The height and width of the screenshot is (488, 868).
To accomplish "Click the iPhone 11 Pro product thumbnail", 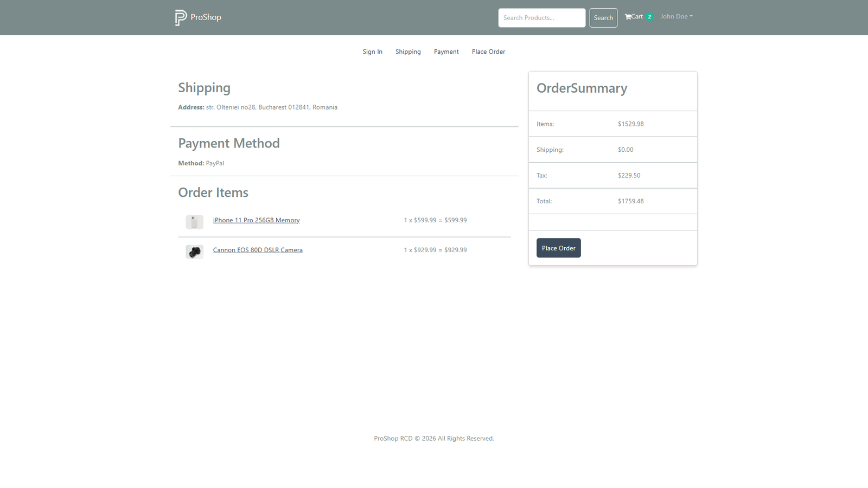I will pyautogui.click(x=194, y=222).
